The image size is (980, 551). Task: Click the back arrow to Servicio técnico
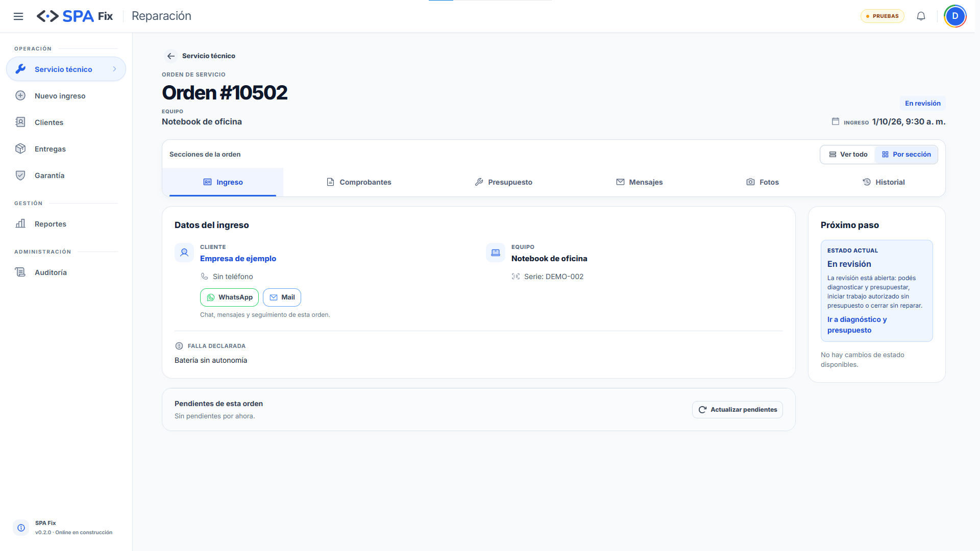pos(171,56)
